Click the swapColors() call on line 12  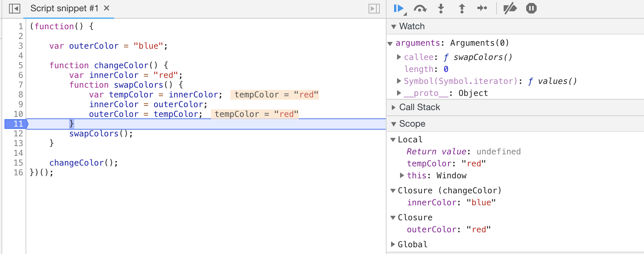[x=101, y=133]
